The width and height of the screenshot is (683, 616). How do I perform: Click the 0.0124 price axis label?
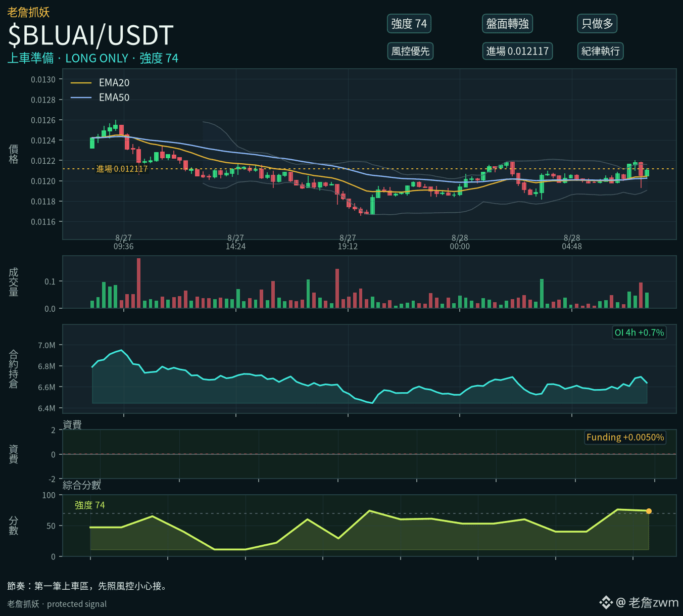(43, 140)
